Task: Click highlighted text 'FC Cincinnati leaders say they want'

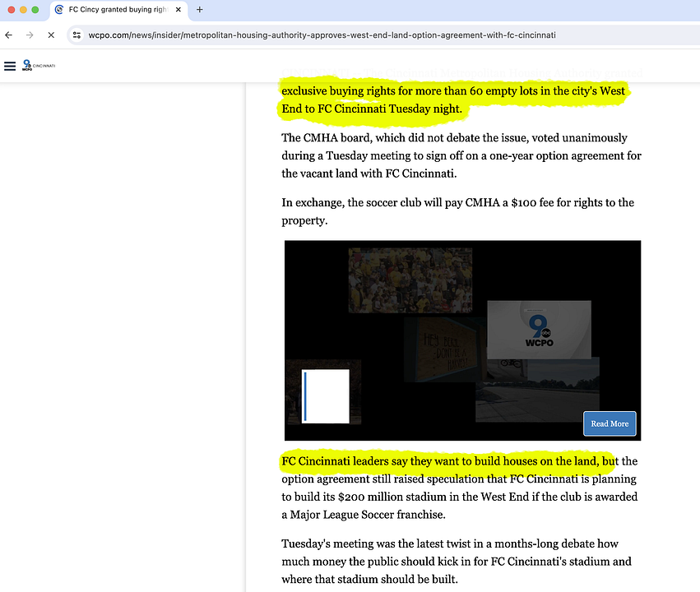Action: (x=370, y=461)
